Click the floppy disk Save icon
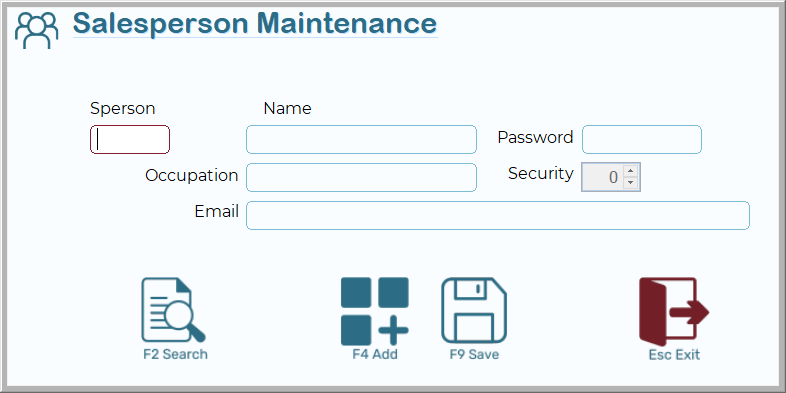 coord(474,310)
